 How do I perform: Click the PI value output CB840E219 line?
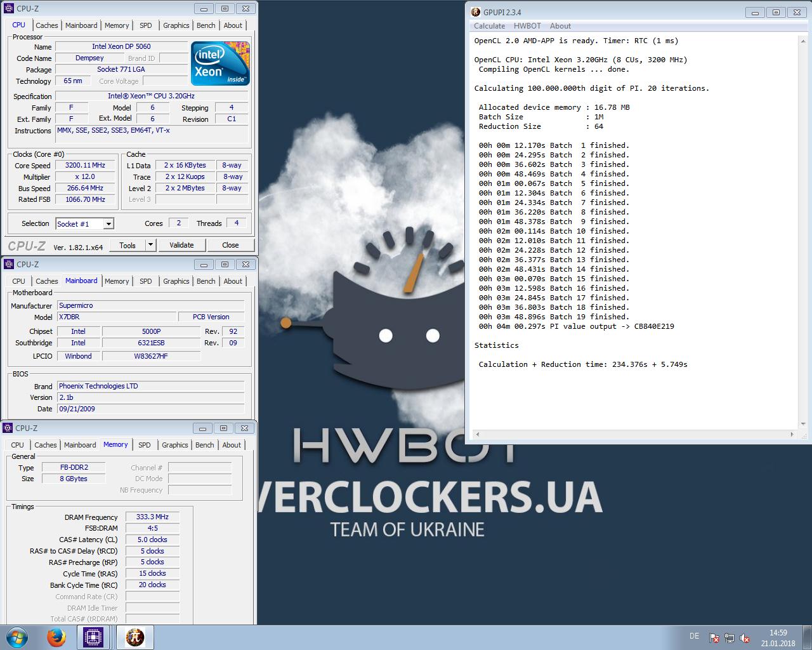[x=577, y=326]
